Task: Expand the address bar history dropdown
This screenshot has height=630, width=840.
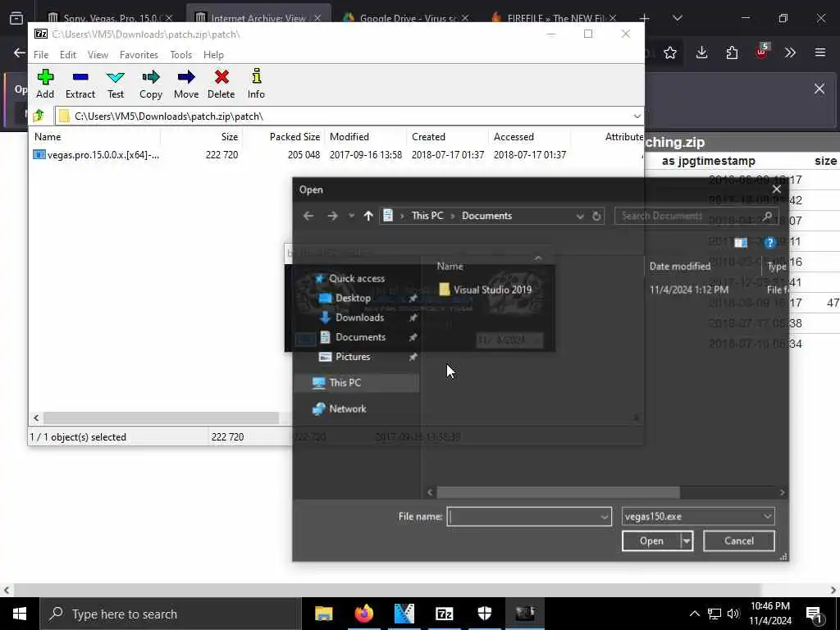Action: 580,216
